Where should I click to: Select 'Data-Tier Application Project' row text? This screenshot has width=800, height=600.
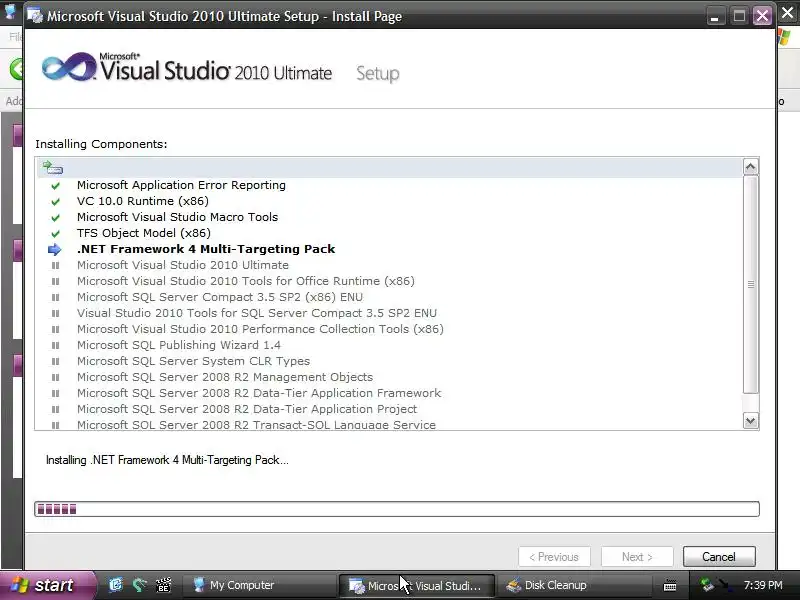coord(247,409)
